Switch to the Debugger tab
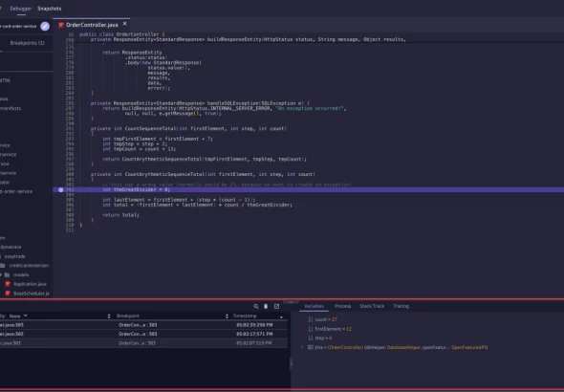The width and height of the screenshot is (564, 392). (21, 9)
